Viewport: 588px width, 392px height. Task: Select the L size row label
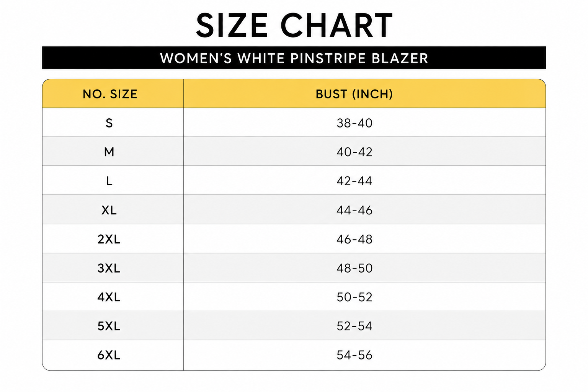(x=109, y=181)
